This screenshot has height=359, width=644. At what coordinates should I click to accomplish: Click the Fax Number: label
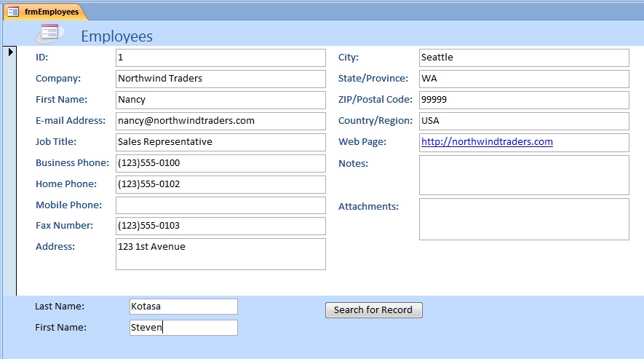pos(64,225)
